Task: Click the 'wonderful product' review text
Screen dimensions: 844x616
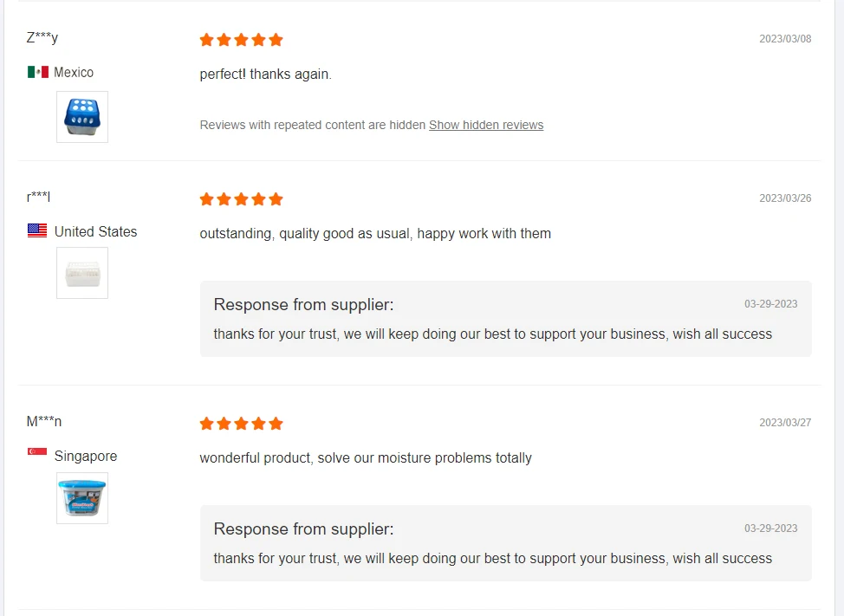Action: 366,457
